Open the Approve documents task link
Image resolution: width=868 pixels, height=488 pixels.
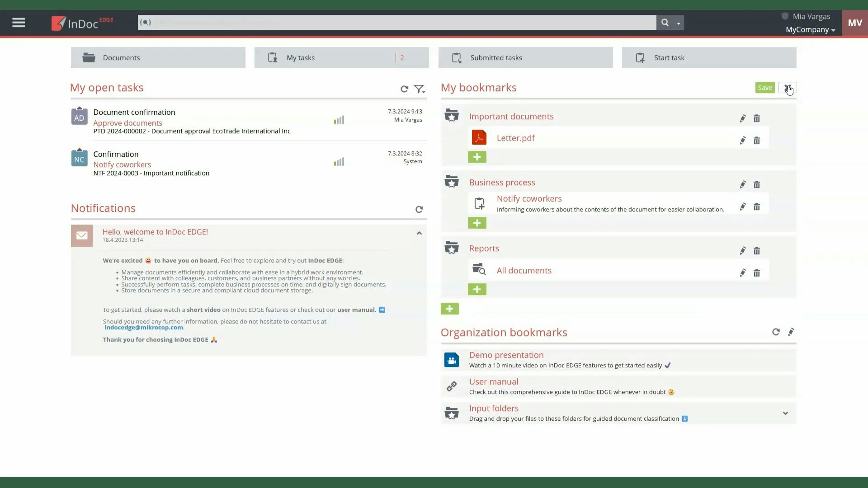(x=127, y=123)
